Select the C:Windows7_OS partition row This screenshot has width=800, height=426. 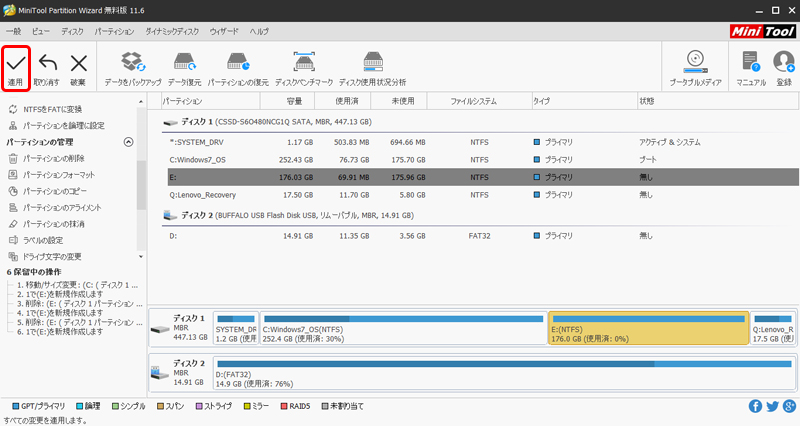click(483, 160)
